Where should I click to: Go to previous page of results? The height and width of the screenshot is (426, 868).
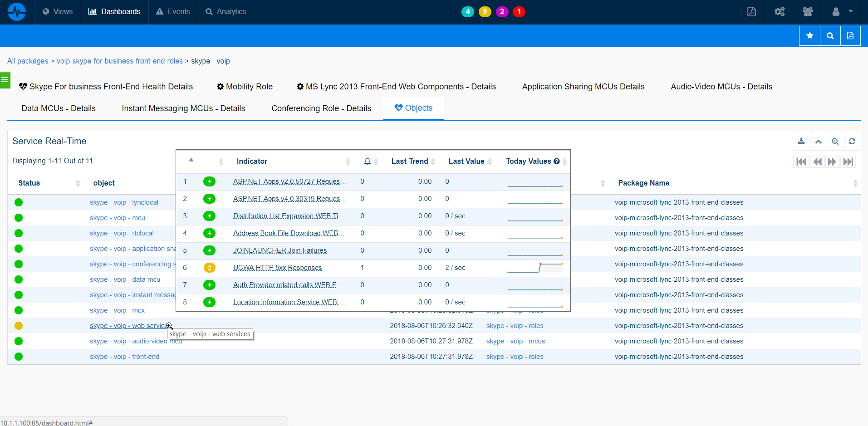tap(817, 162)
